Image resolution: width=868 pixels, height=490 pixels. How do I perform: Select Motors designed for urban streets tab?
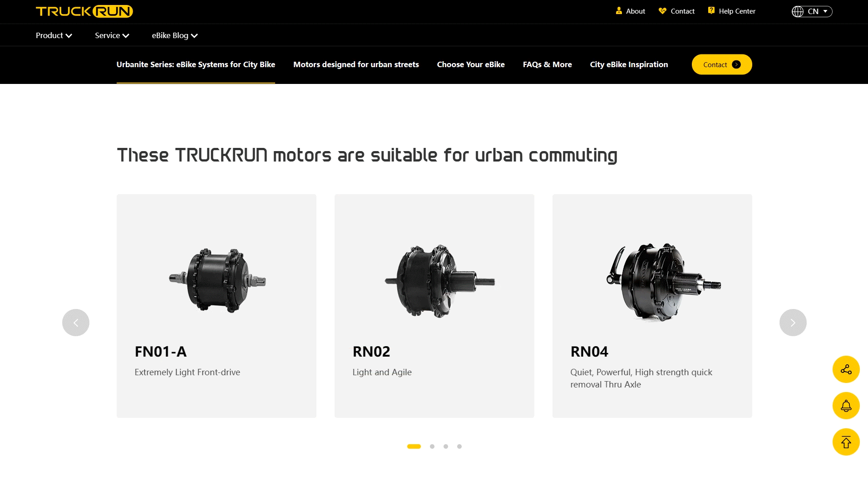[356, 64]
